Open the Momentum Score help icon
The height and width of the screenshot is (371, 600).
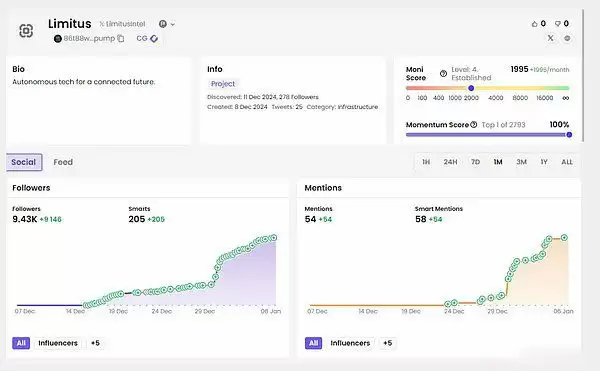[474, 124]
